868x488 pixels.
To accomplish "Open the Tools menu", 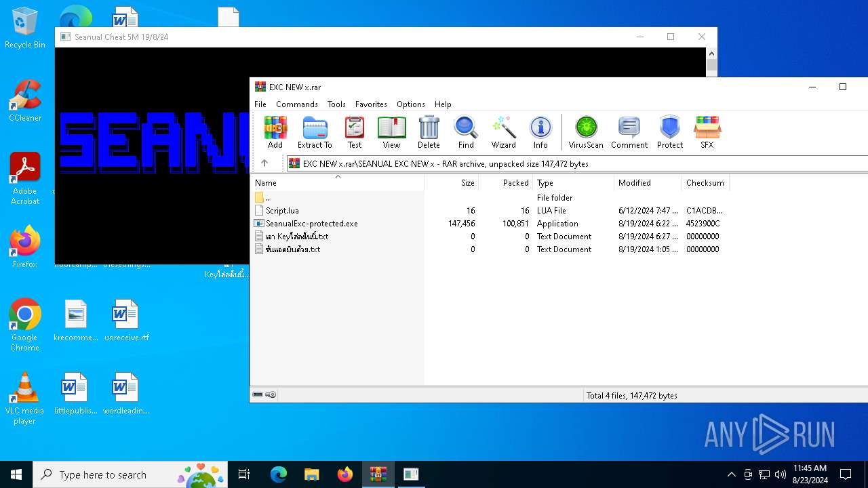I will (x=336, y=104).
